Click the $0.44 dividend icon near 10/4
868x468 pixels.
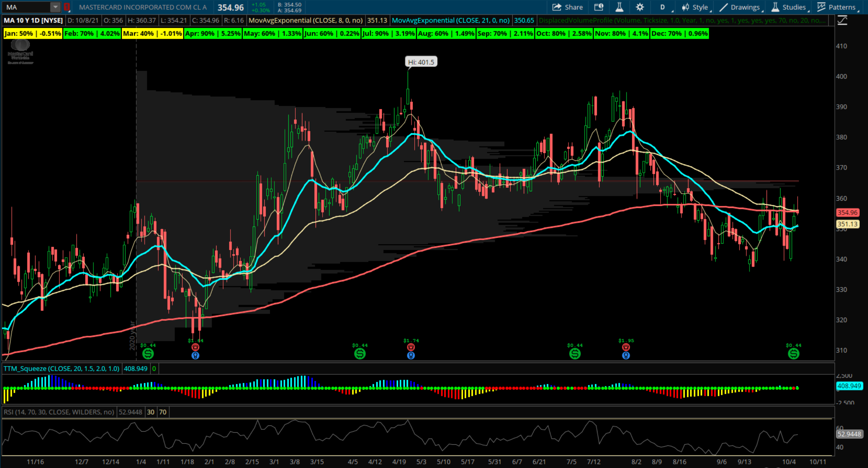[793, 354]
